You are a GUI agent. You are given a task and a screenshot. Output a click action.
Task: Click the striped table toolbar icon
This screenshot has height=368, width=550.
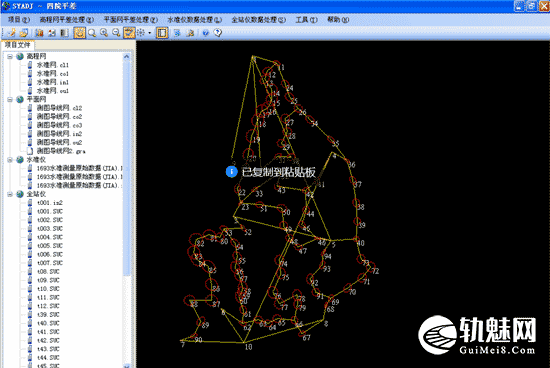[x=64, y=33]
